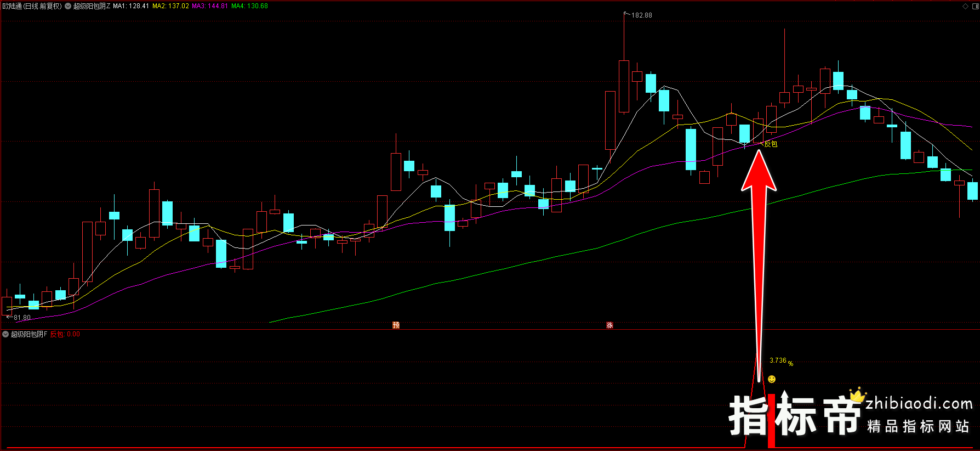Expand the 超级阳包阴F sub-chart indicator menu
The image size is (980, 451).
[5, 334]
